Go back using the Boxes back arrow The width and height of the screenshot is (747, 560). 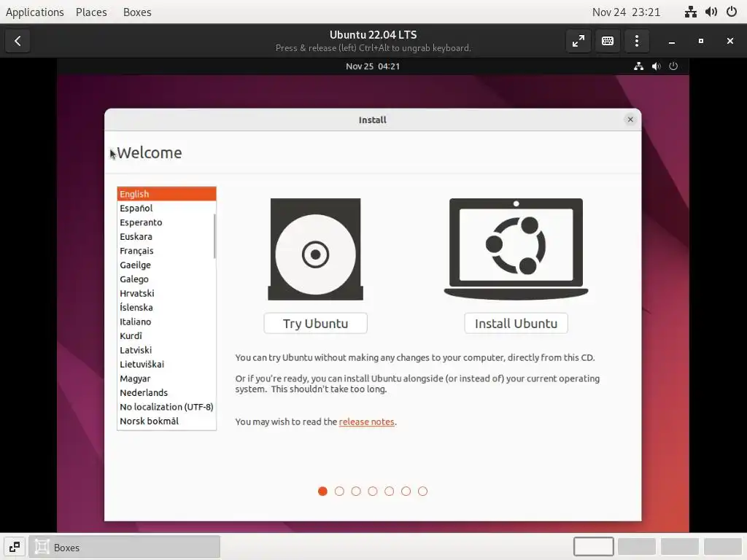point(18,41)
